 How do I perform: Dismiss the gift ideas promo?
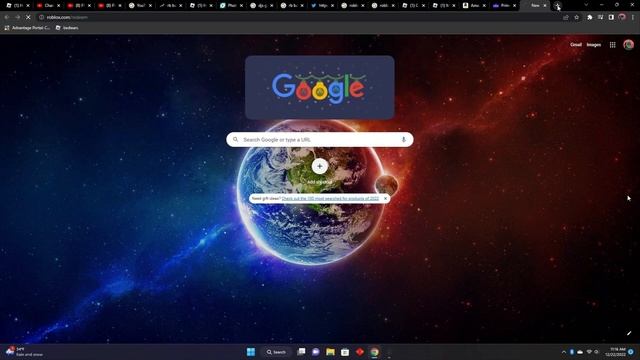[x=385, y=199]
